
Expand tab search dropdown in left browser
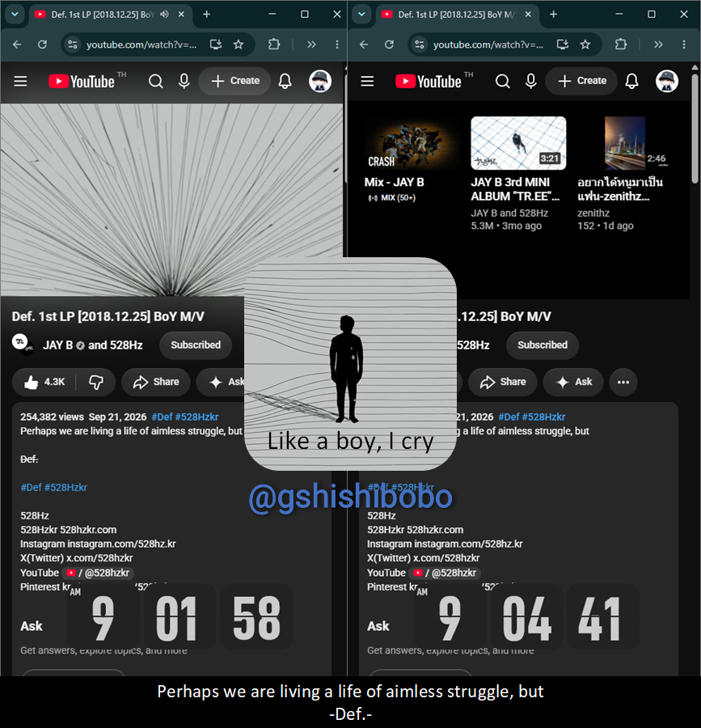15,15
